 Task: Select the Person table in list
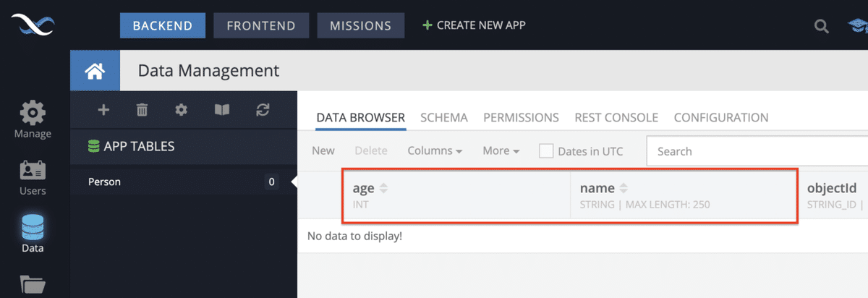tap(184, 182)
